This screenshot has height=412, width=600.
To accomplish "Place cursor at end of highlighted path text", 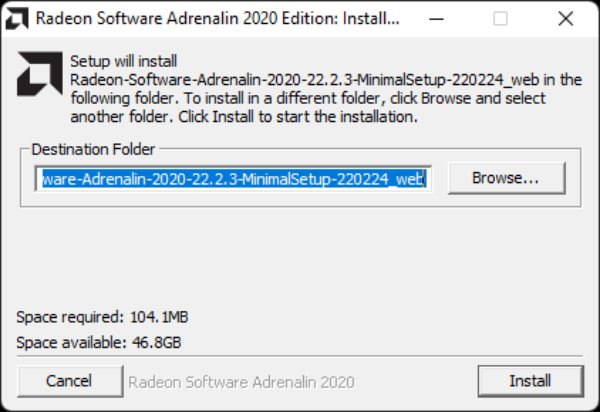I will 424,179.
